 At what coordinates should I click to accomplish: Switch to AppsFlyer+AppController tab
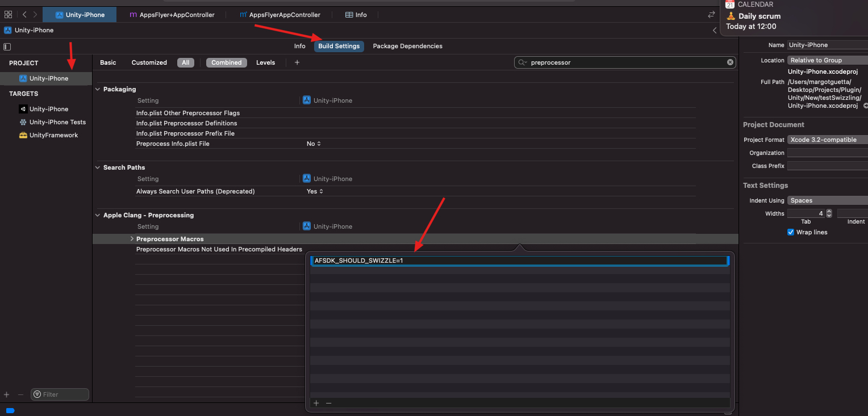coord(172,15)
